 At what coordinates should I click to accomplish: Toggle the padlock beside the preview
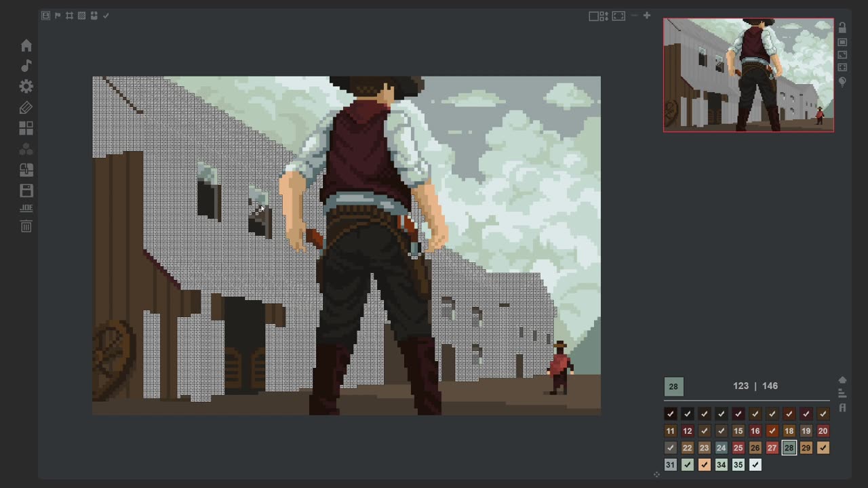[x=842, y=28]
